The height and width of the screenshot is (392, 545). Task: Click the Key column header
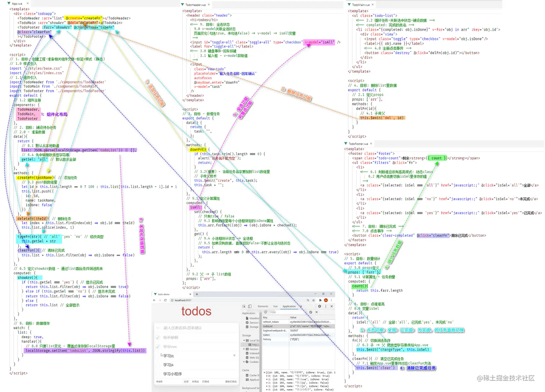click(275, 317)
